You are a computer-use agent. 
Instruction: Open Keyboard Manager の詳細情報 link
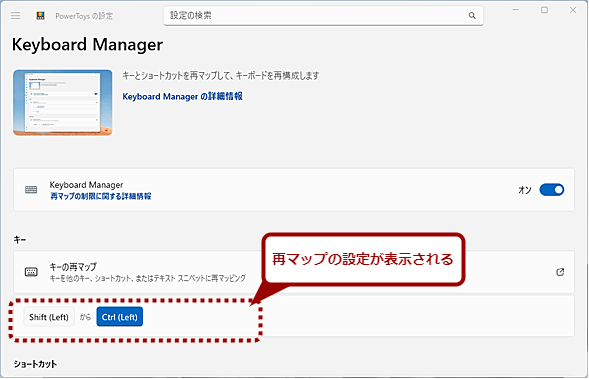coord(183,97)
